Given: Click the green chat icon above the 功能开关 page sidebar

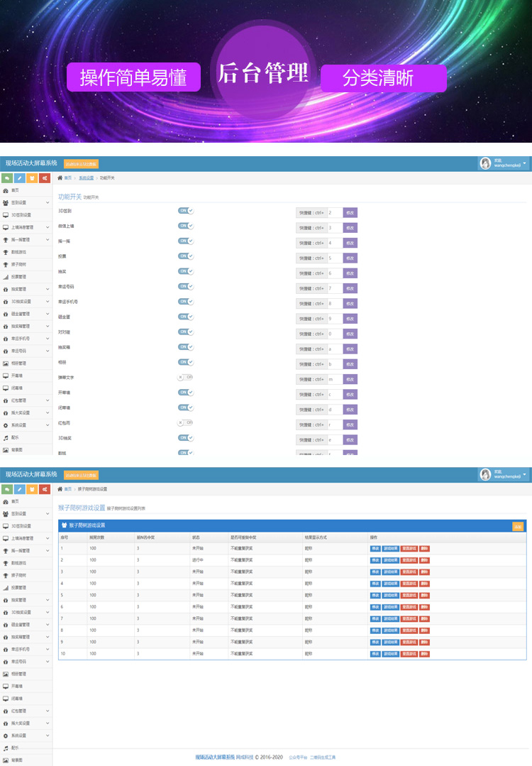Looking at the screenshot, I should (x=7, y=178).
